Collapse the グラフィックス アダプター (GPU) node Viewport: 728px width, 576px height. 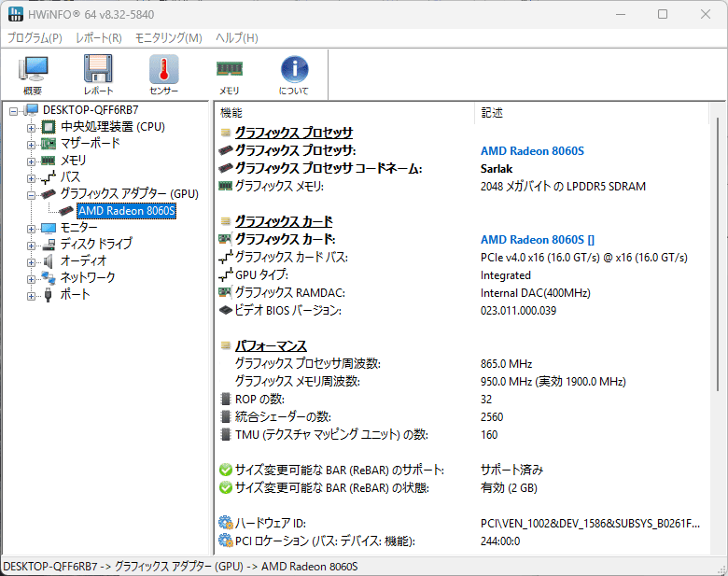pyautogui.click(x=32, y=194)
